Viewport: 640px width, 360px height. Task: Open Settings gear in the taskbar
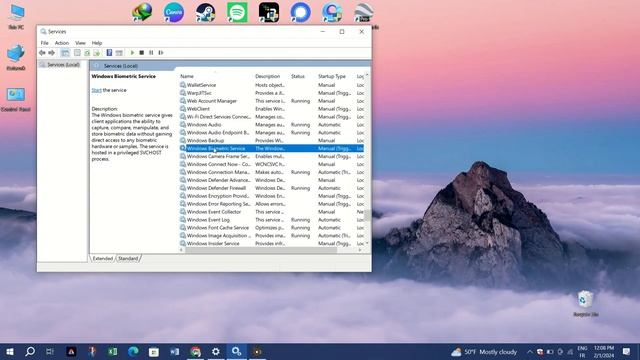tap(216, 351)
